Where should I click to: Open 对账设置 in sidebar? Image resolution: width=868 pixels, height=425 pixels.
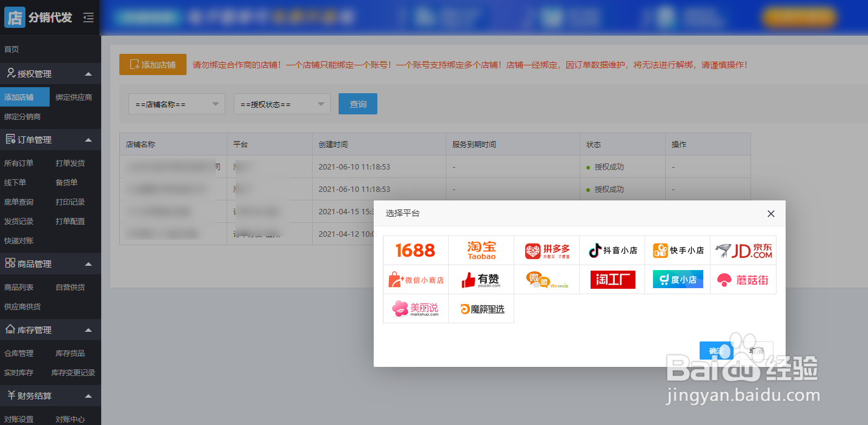(19, 419)
